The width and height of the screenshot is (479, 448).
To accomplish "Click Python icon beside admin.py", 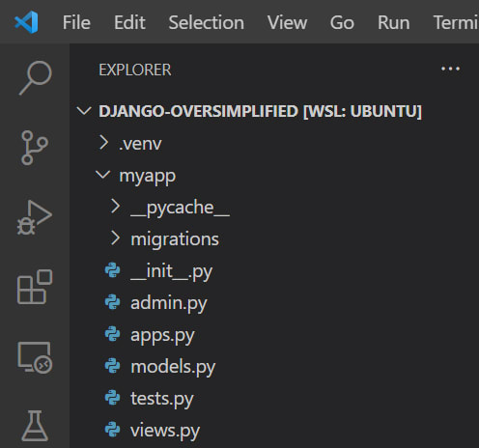I will (112, 302).
